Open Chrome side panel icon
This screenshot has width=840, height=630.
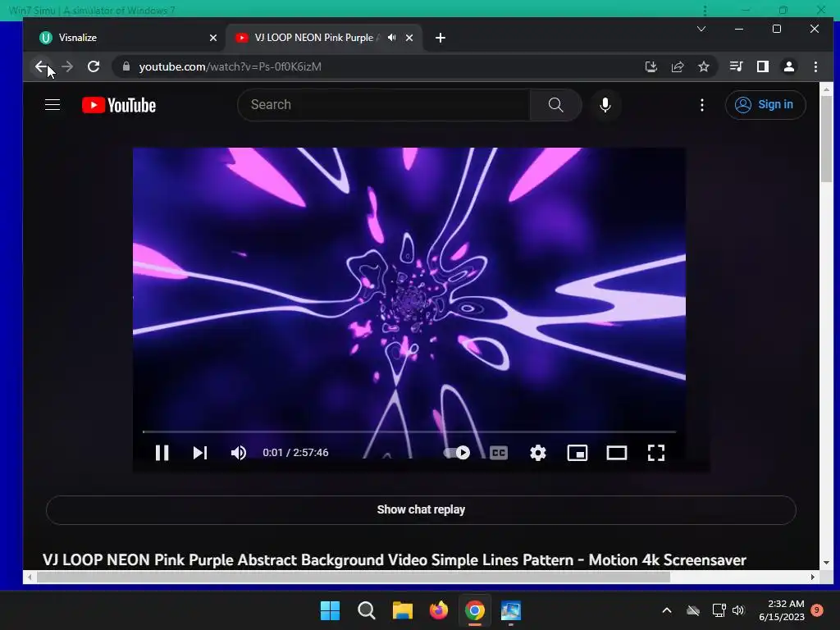(763, 66)
